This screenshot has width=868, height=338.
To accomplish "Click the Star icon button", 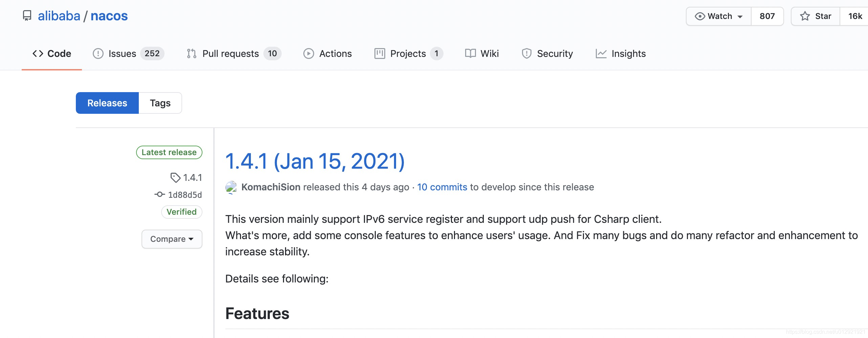I will 805,16.
